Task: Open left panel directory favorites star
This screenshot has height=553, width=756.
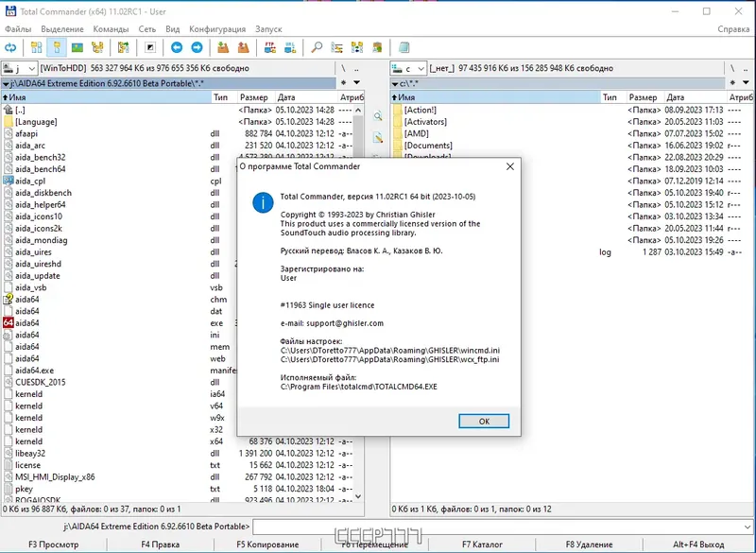Action: click(x=343, y=83)
